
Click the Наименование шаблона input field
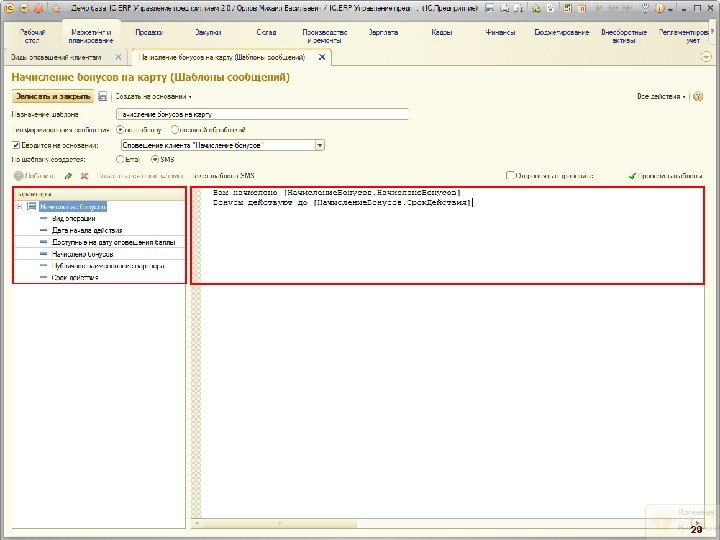pos(262,114)
